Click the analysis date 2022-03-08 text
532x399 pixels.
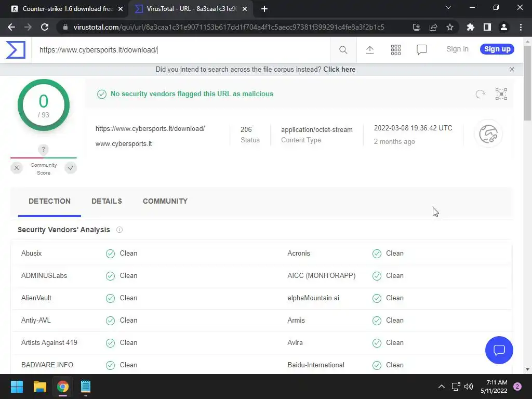[413, 128]
